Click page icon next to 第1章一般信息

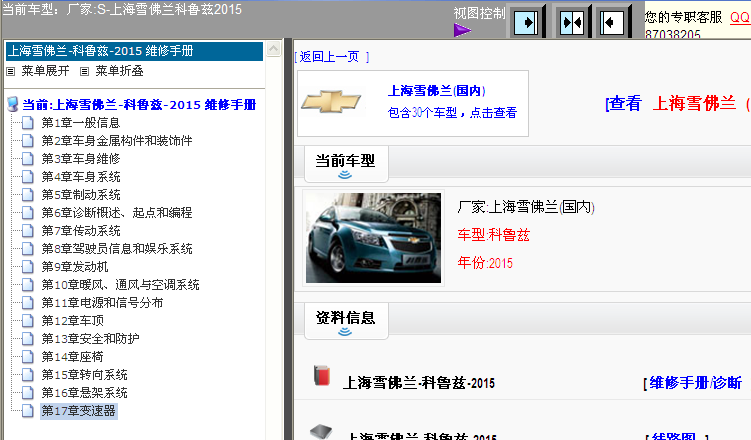pyautogui.click(x=28, y=123)
